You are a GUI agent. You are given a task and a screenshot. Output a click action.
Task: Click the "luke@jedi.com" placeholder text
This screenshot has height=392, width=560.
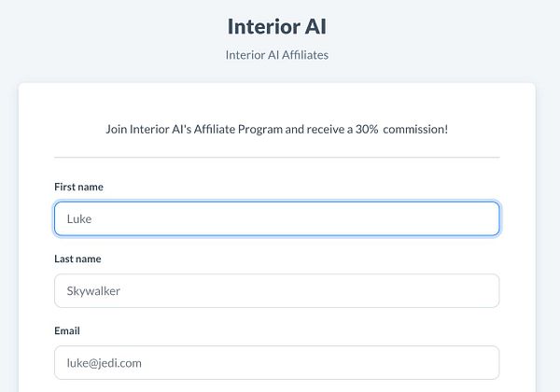pyautogui.click(x=104, y=363)
